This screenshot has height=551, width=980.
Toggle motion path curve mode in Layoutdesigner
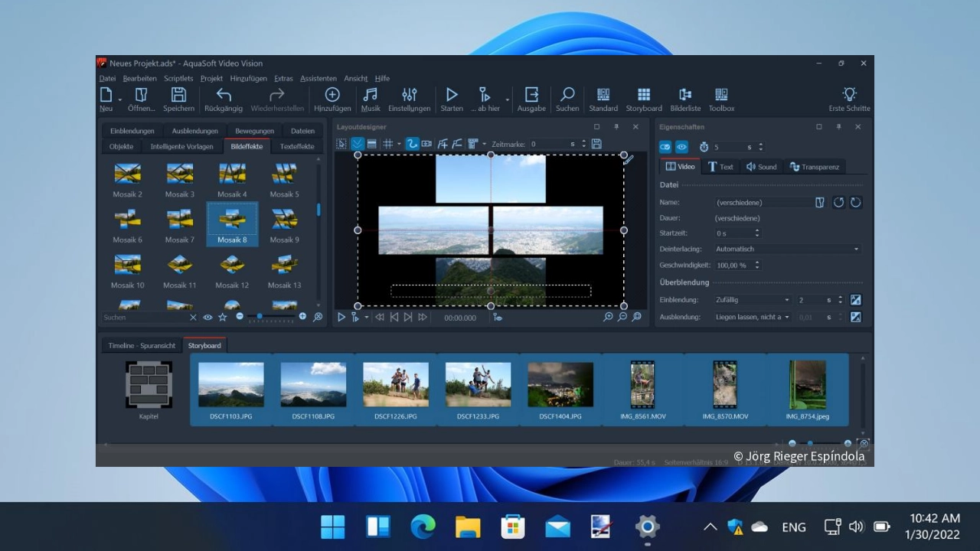[412, 144]
